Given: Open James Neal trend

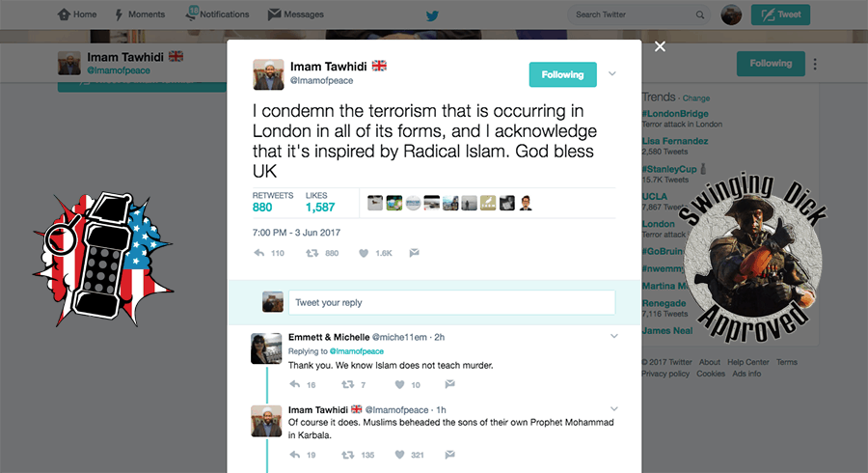Looking at the screenshot, I should pos(667,331).
